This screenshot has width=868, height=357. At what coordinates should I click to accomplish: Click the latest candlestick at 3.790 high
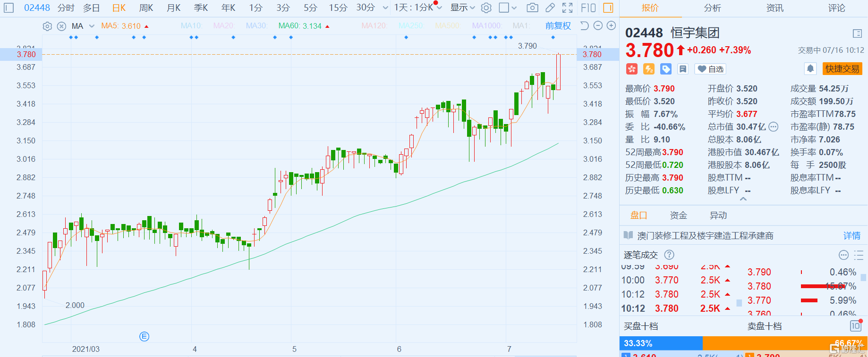[x=558, y=72]
